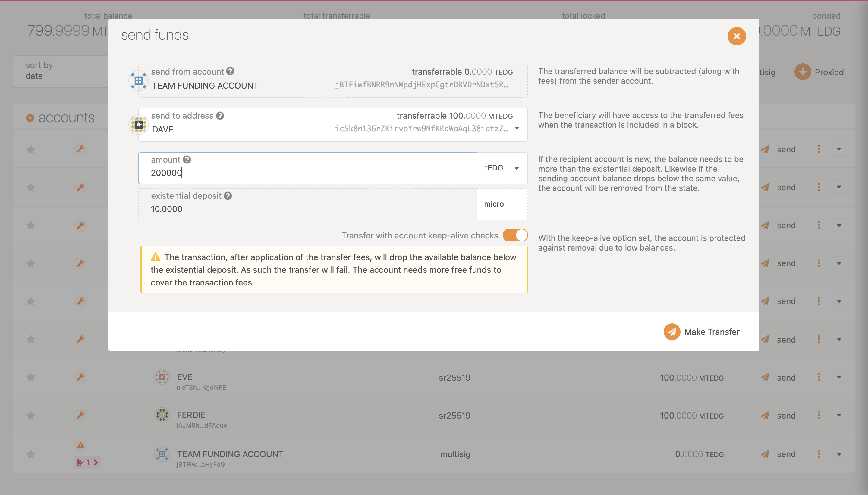Click help icon beside send to address
The width and height of the screenshot is (868, 495).
pyautogui.click(x=220, y=116)
